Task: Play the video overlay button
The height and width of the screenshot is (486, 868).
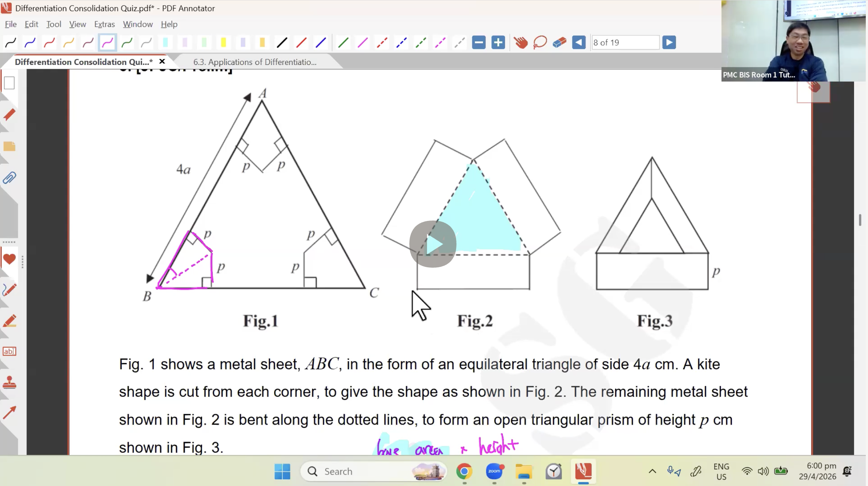Action: point(433,244)
